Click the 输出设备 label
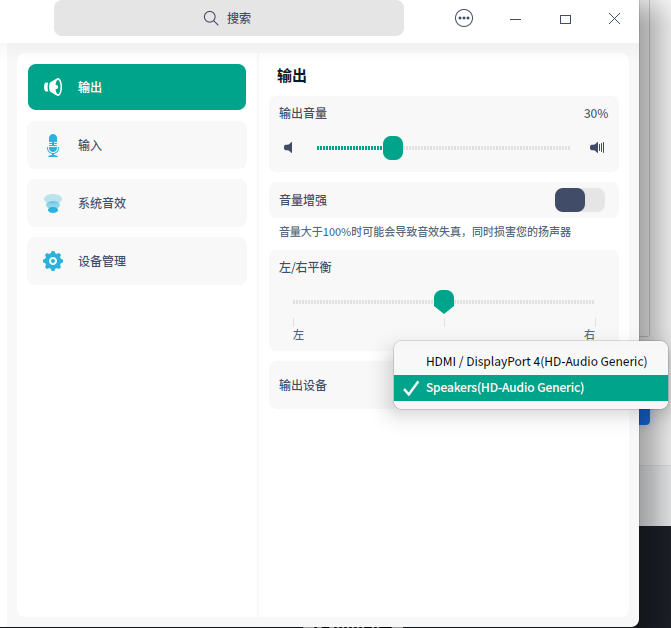671x628 pixels. pyautogui.click(x=303, y=385)
